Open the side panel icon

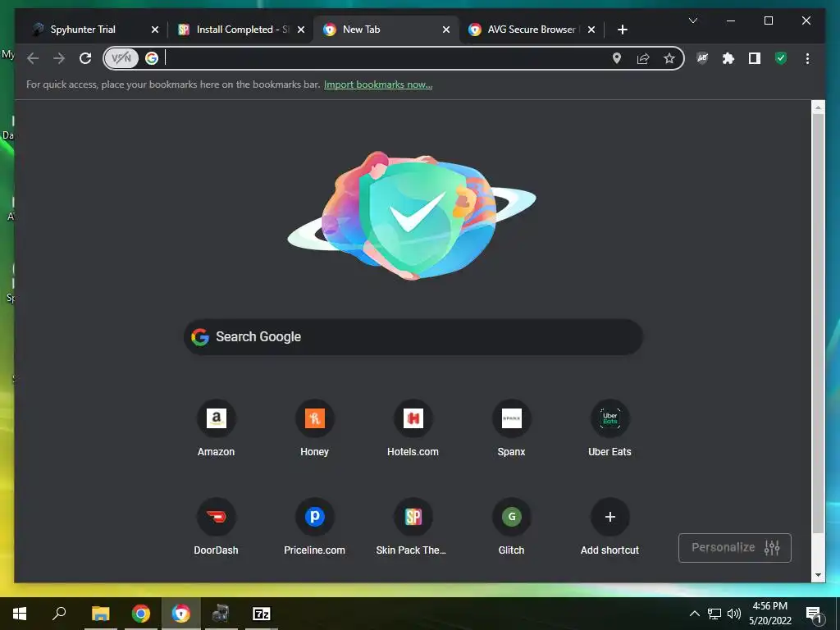tap(755, 58)
